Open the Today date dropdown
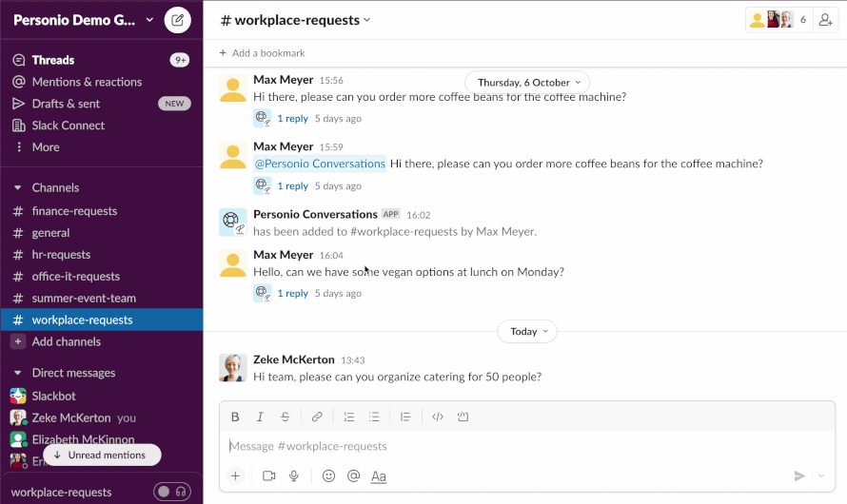This screenshot has width=847, height=504. (x=527, y=331)
